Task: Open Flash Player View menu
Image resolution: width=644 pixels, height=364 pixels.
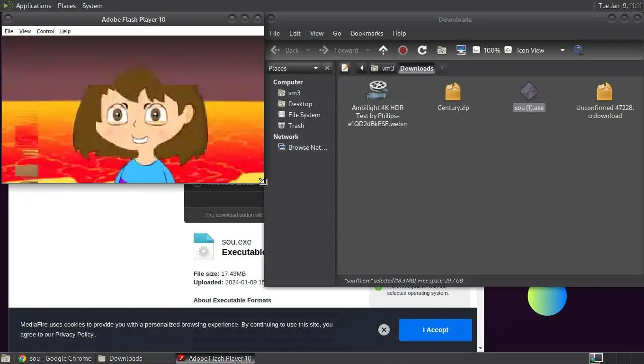Action: click(25, 31)
